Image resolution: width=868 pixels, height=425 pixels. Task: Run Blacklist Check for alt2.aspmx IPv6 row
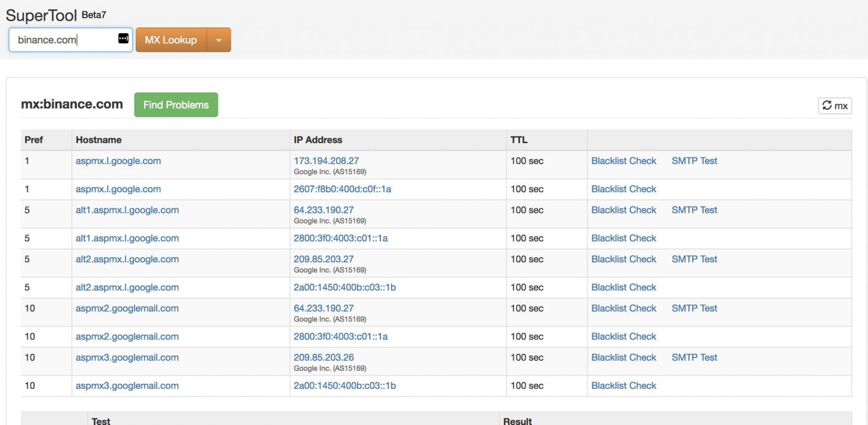[624, 287]
